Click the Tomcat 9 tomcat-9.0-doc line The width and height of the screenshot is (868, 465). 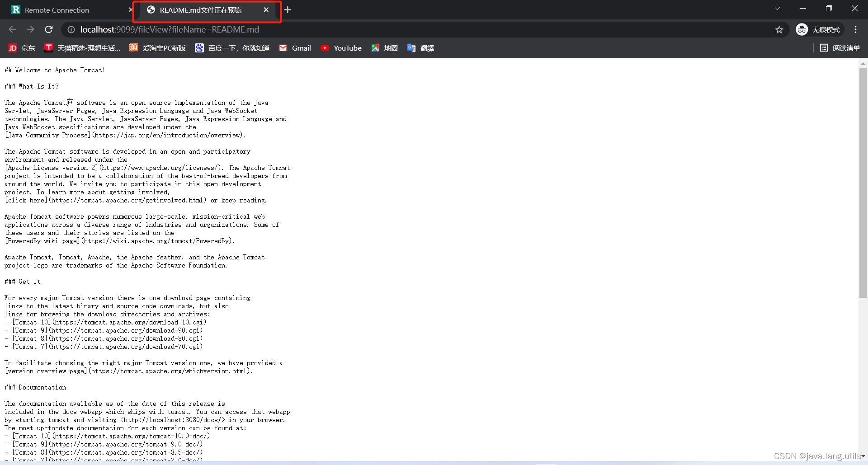104,444
